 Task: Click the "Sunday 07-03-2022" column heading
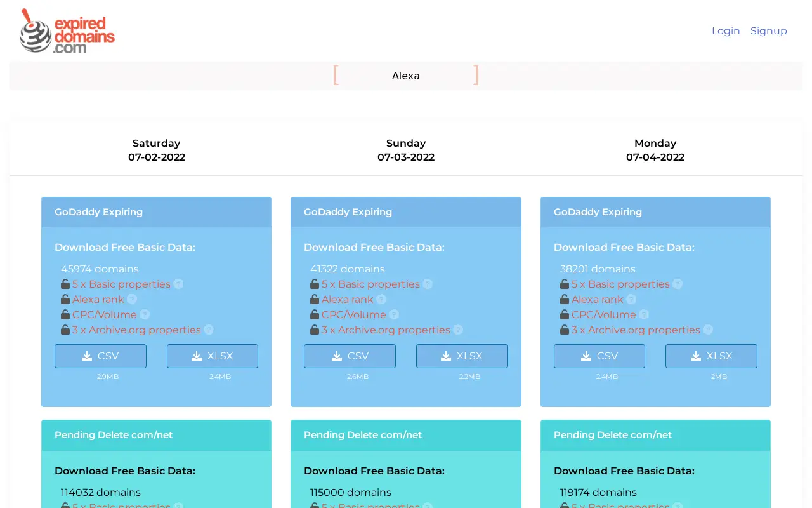point(406,150)
